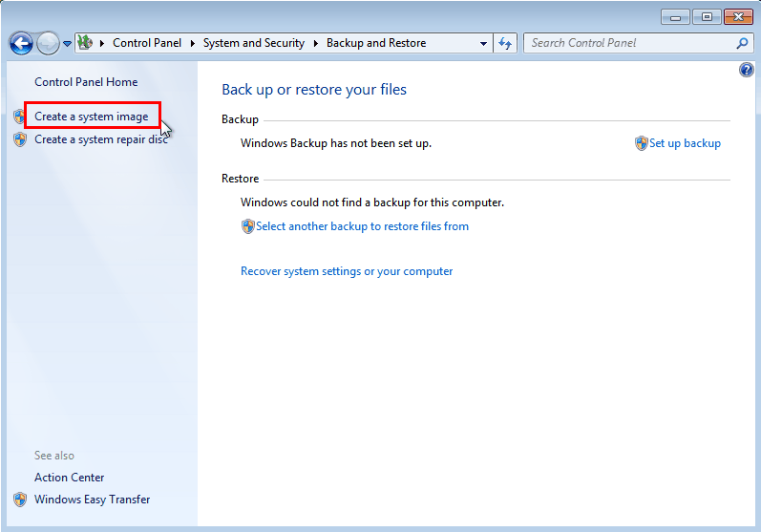This screenshot has width=761, height=532.
Task: Click shield icon next to Windows Easy Transfer
Action: (x=20, y=500)
